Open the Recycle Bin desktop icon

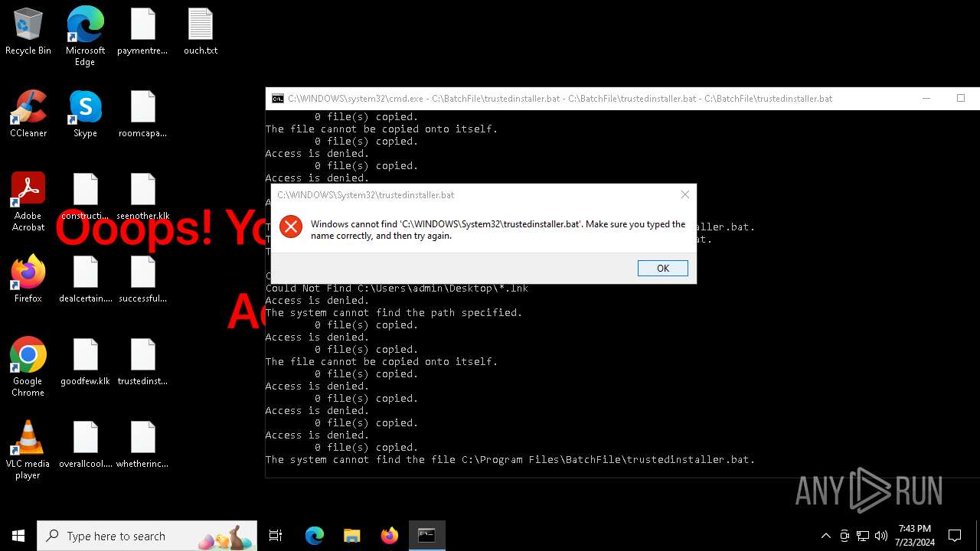click(28, 32)
